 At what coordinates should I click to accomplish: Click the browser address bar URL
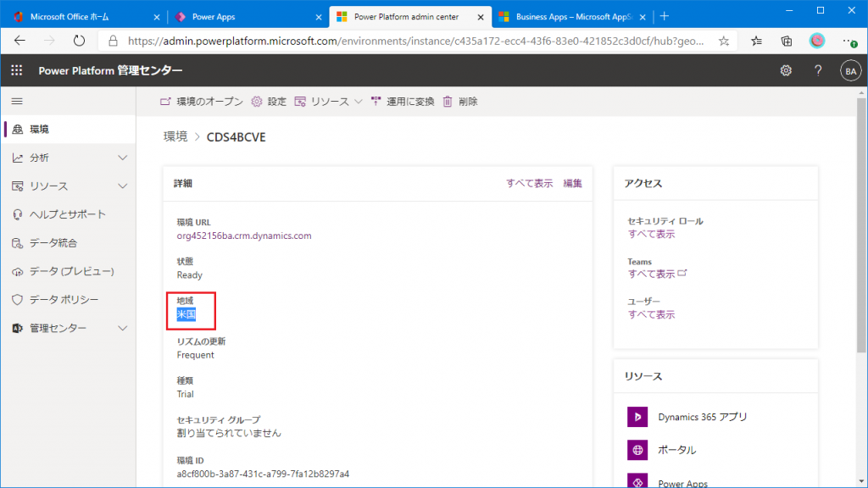tap(415, 41)
